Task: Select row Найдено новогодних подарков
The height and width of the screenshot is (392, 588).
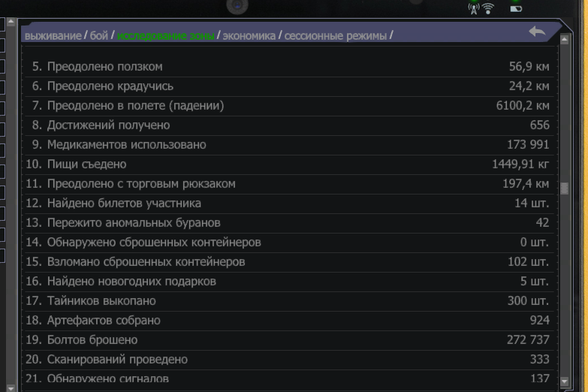Action: [289, 282]
